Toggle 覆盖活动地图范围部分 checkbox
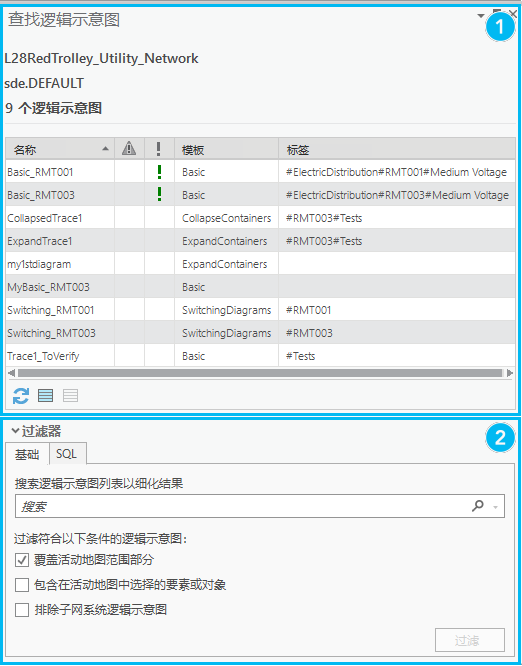Screen dimensions: 522x666 pos(22,560)
